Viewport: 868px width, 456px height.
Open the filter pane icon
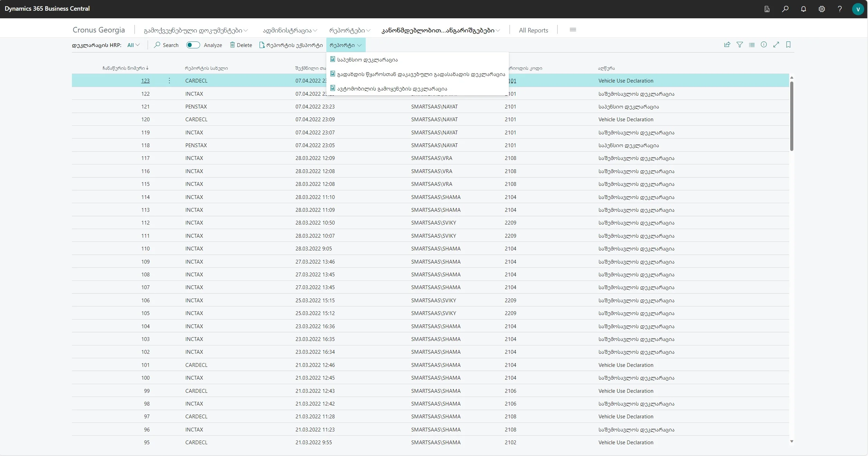point(739,45)
